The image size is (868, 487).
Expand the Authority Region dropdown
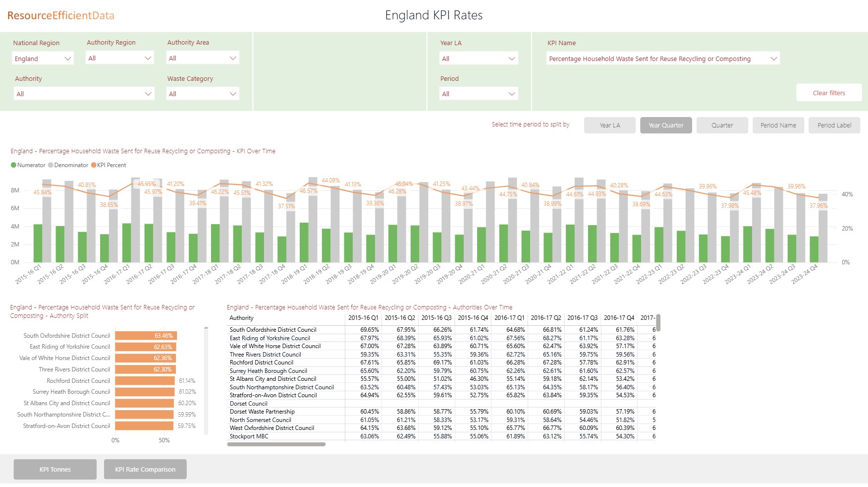pyautogui.click(x=119, y=58)
